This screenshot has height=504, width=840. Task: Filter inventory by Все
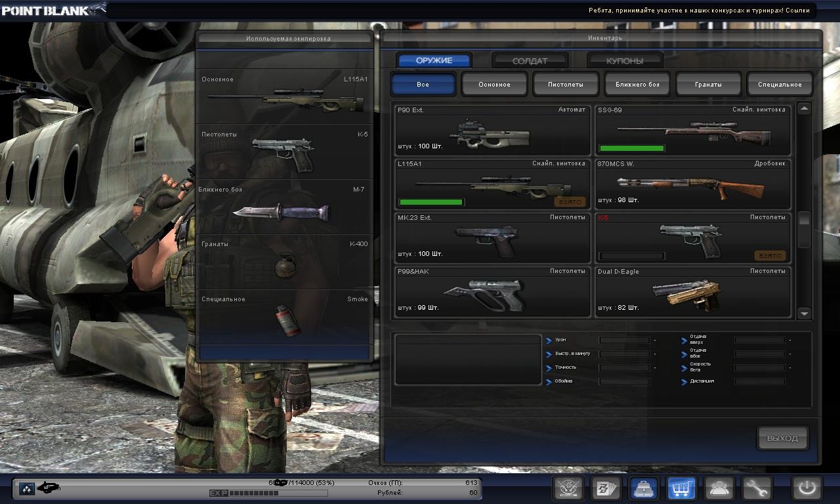click(423, 85)
